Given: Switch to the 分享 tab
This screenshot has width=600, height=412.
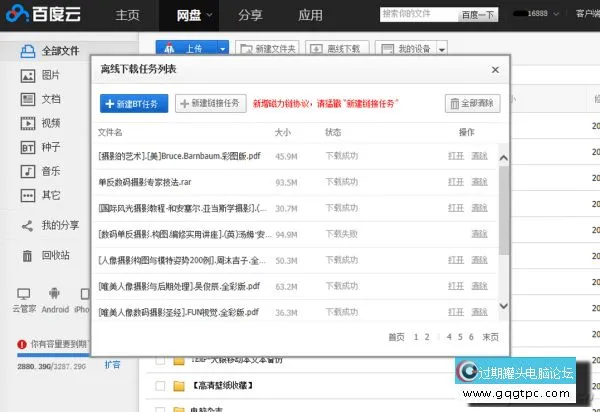Looking at the screenshot, I should 250,15.
